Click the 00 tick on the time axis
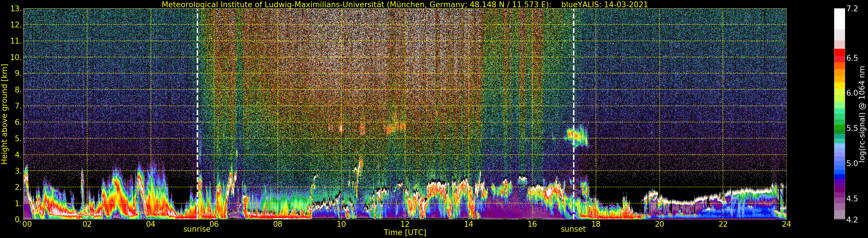This screenshot has height=238, width=868. (27, 224)
